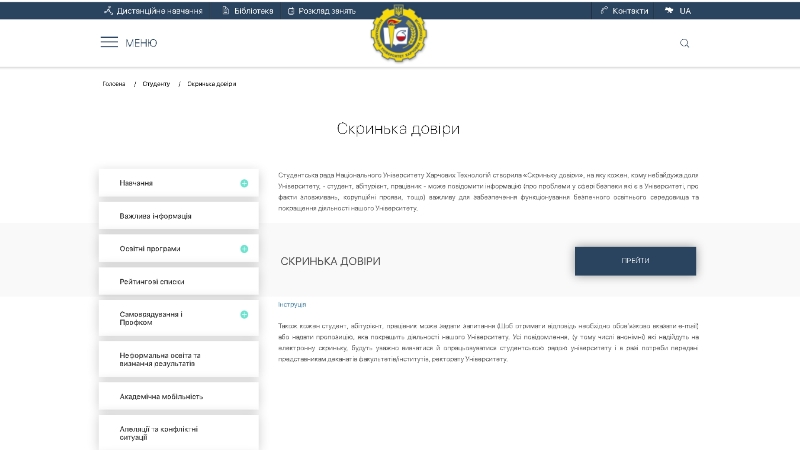Screen dimensions: 800x450
Task: Open the Інструкція link
Action: [292, 305]
